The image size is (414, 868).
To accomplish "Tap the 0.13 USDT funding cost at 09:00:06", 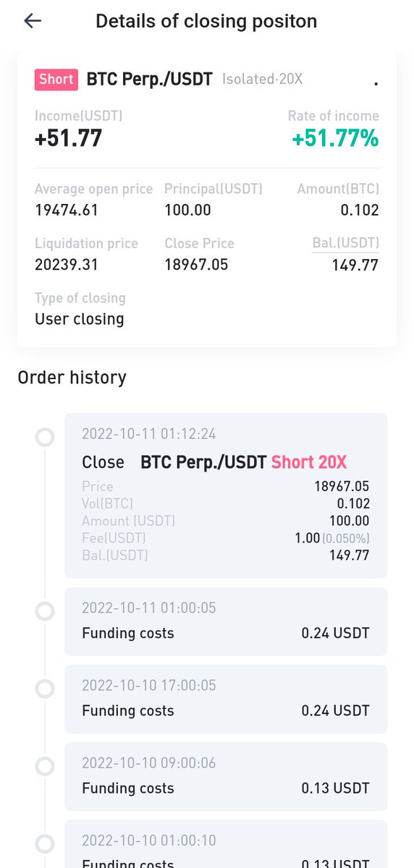I will [x=336, y=788].
